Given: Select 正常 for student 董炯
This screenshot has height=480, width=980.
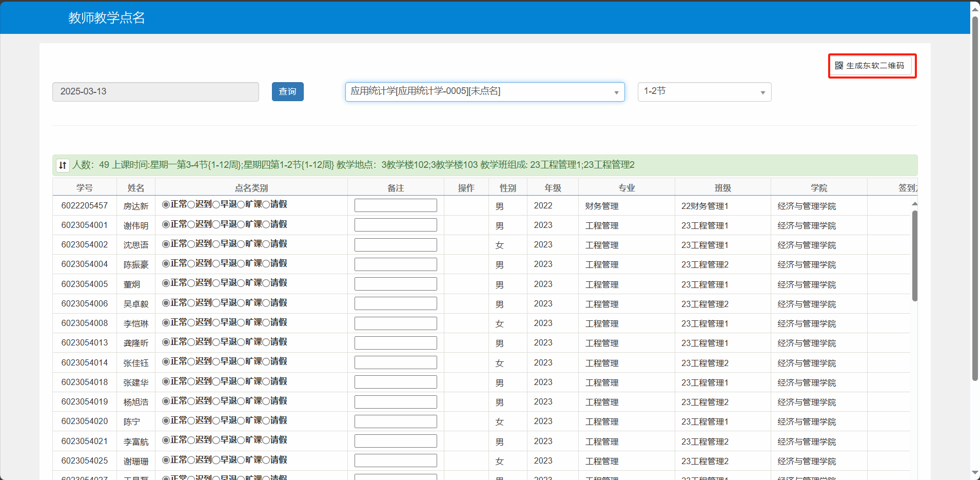Looking at the screenshot, I should (x=166, y=283).
